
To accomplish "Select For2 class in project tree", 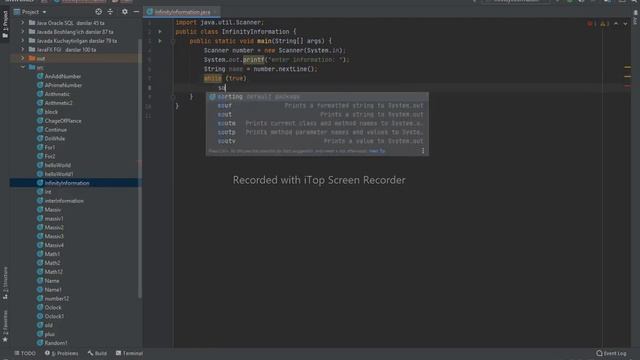I will (x=50, y=156).
